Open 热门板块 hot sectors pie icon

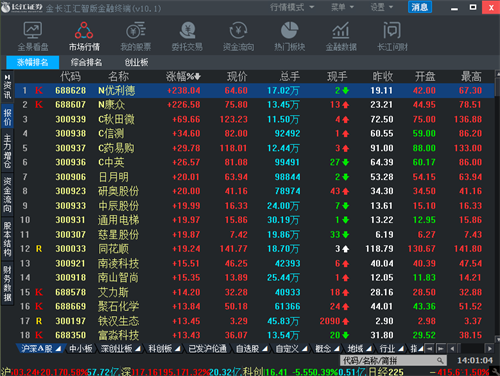(289, 36)
